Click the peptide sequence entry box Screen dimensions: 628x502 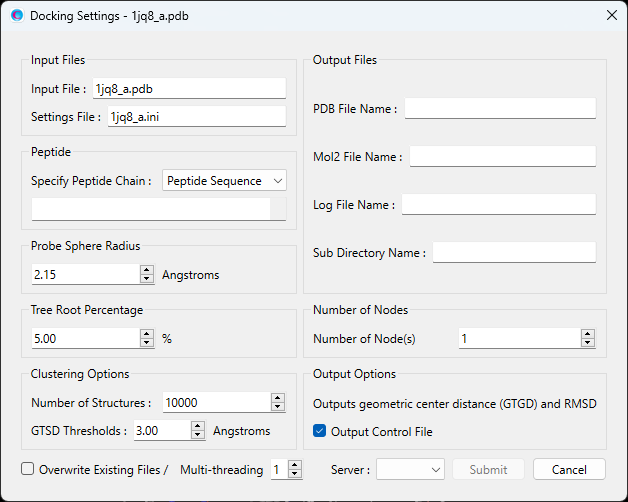[150, 209]
